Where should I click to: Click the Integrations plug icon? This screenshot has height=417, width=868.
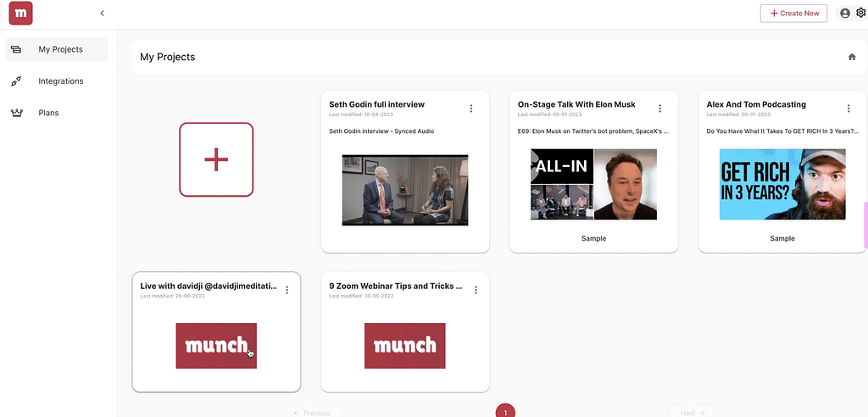[x=16, y=81]
